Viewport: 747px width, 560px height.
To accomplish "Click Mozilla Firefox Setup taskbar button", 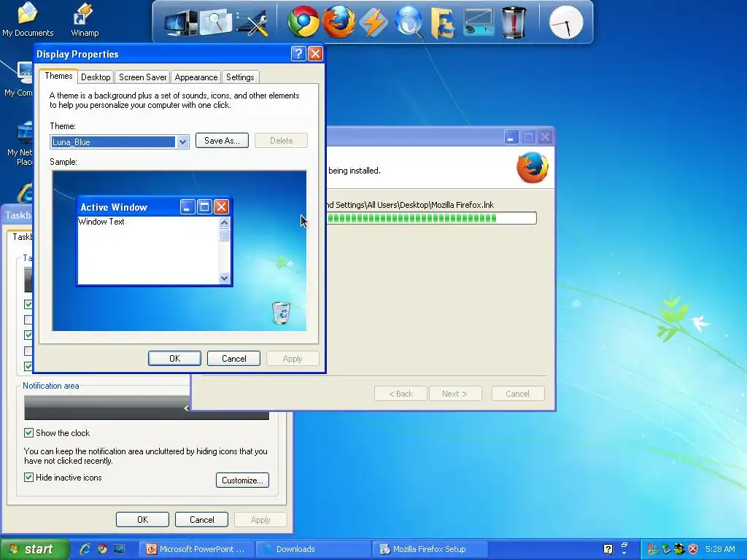I will pyautogui.click(x=430, y=549).
